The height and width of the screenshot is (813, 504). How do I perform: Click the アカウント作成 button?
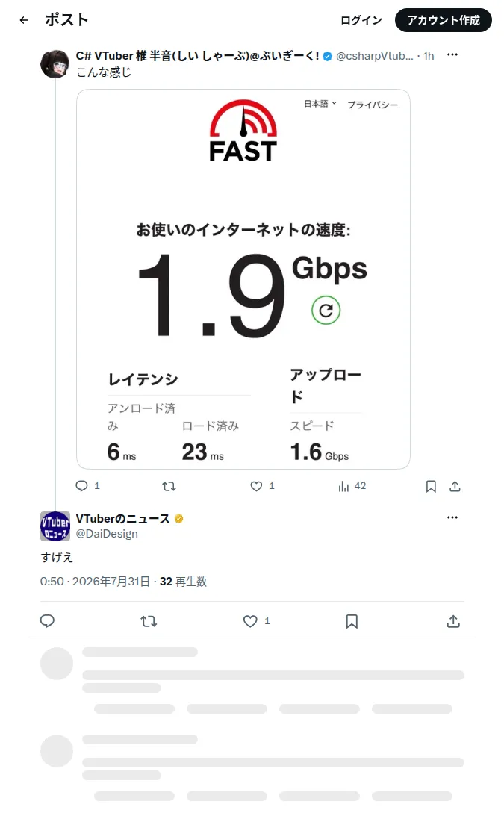click(x=444, y=20)
